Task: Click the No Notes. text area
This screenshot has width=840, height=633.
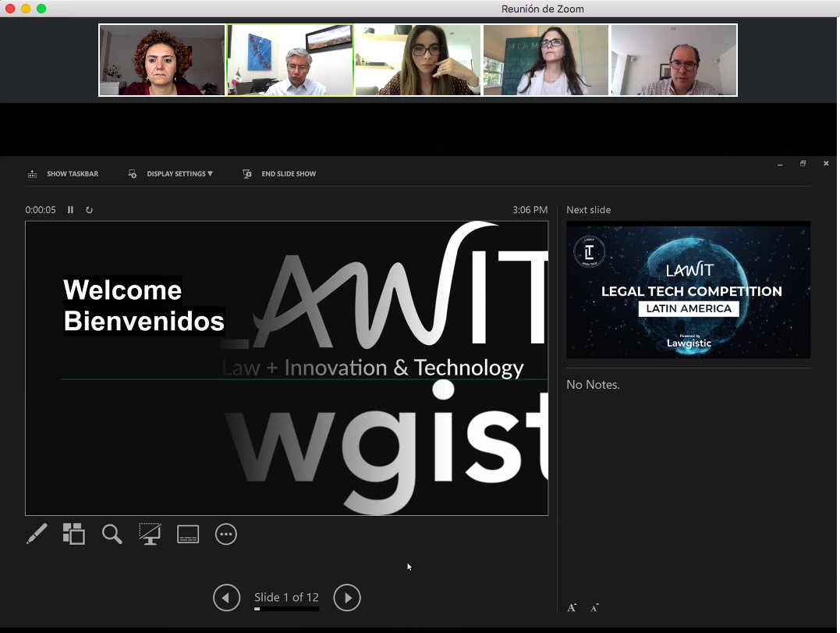Action: click(x=593, y=384)
